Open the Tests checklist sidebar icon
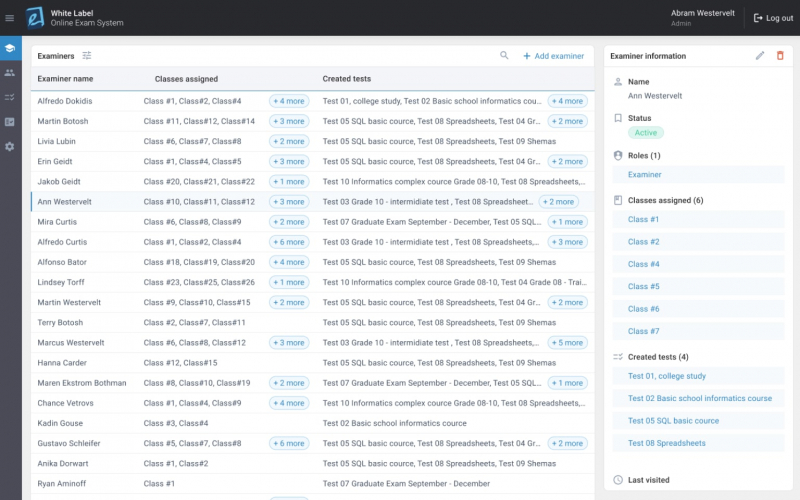 pos(10,97)
